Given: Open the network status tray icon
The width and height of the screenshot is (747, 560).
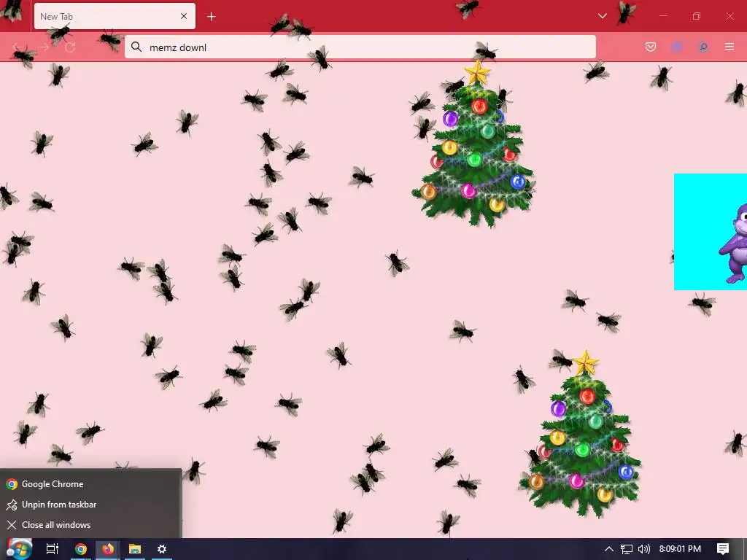Looking at the screenshot, I should point(627,549).
